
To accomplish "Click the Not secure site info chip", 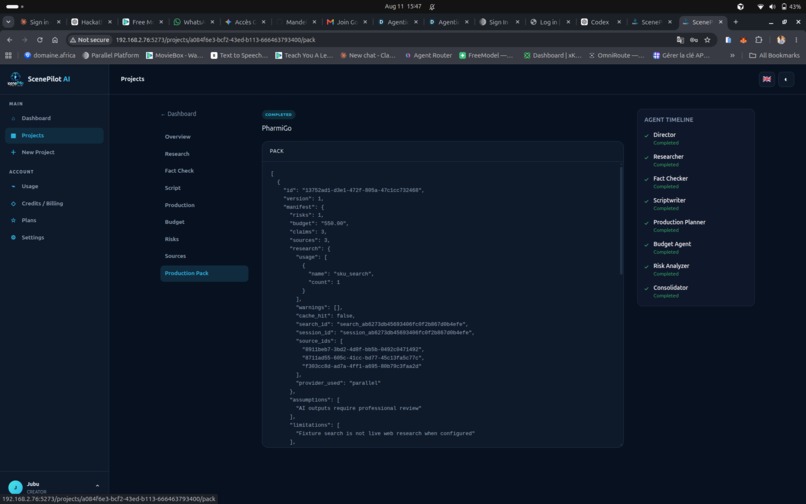I will [90, 40].
